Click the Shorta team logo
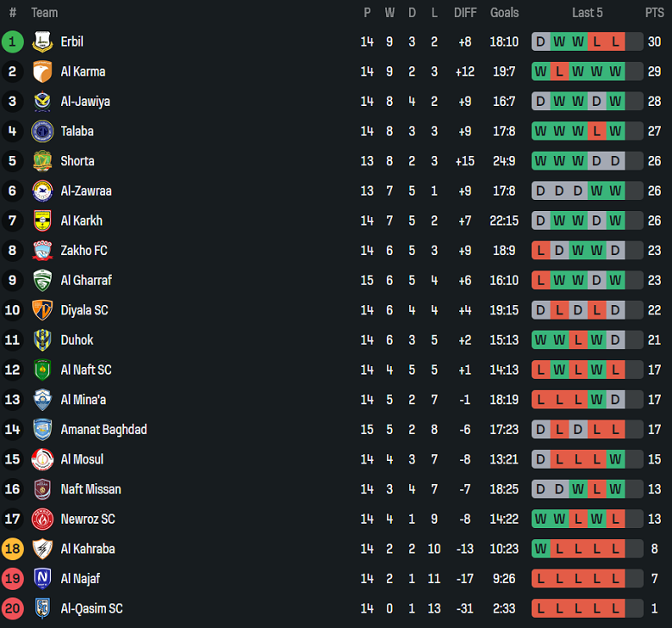Image resolution: width=672 pixels, height=628 pixels. (x=42, y=161)
